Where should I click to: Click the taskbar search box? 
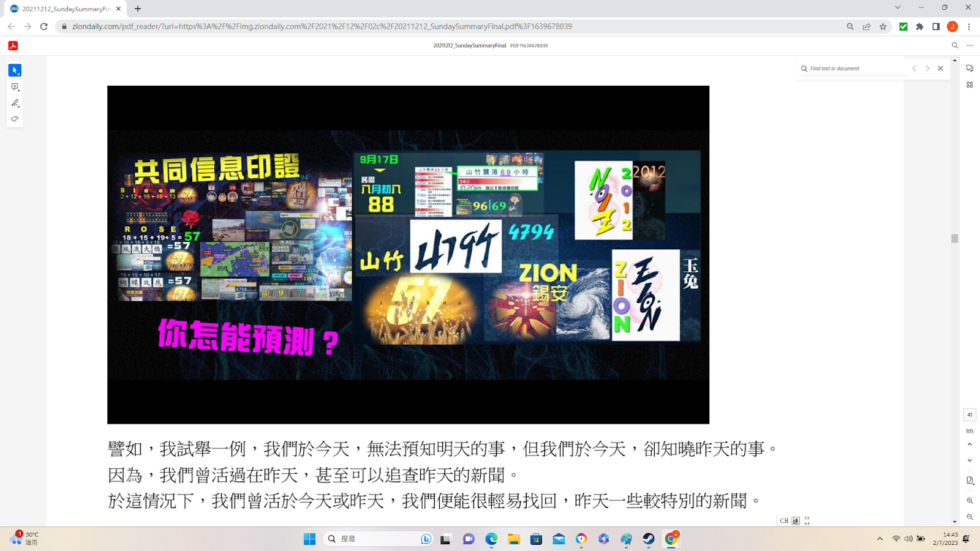click(379, 539)
